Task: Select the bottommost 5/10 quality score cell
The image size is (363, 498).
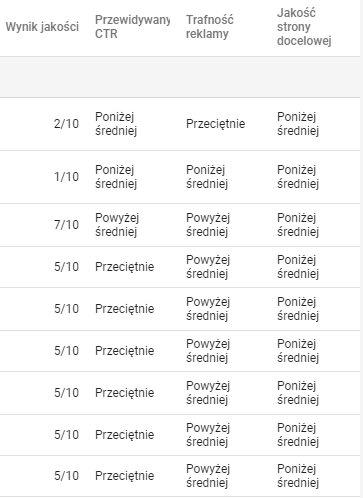Action: [x=66, y=476]
